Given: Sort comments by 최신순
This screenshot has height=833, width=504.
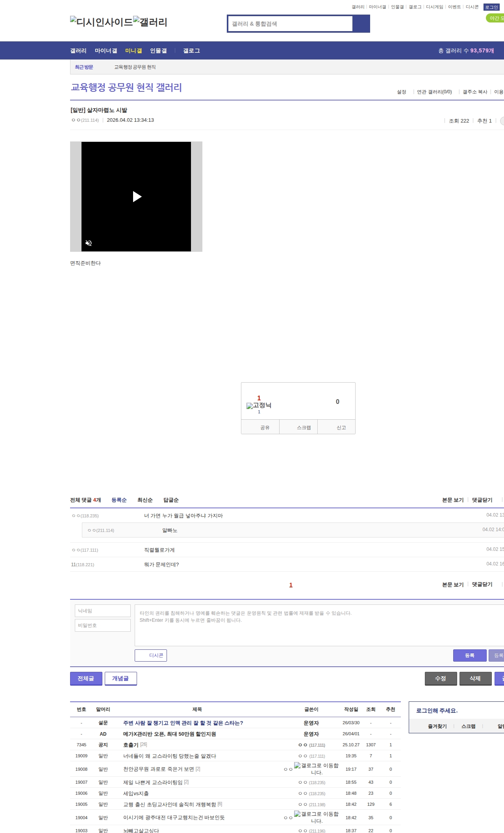Looking at the screenshot, I should [145, 500].
